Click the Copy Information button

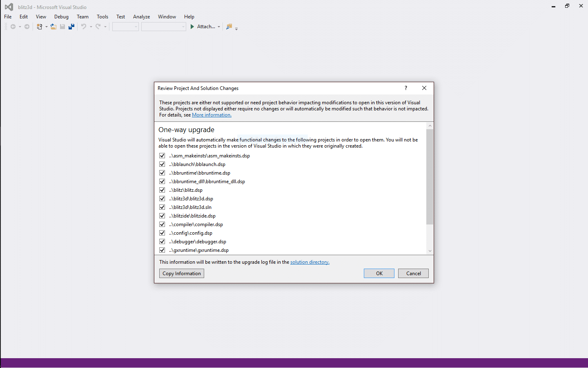[182, 274]
